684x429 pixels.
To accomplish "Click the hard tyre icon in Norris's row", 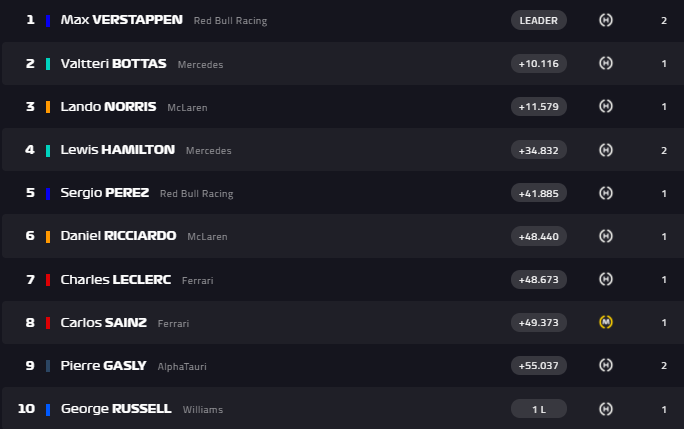I will [x=605, y=106].
